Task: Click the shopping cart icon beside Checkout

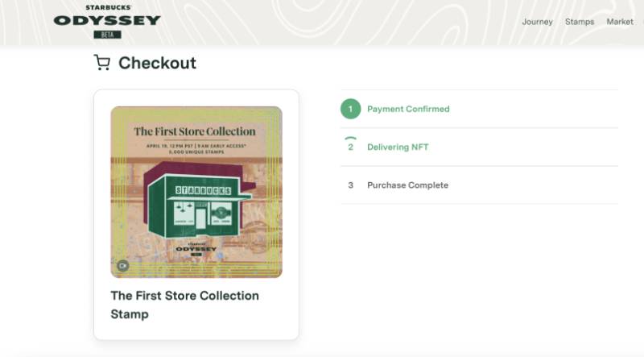Action: click(x=102, y=63)
